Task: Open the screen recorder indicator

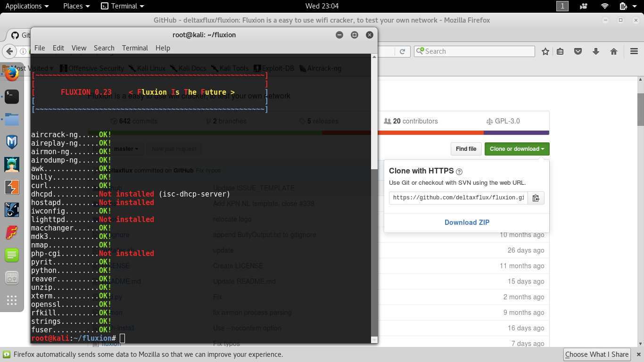Action: point(584,6)
